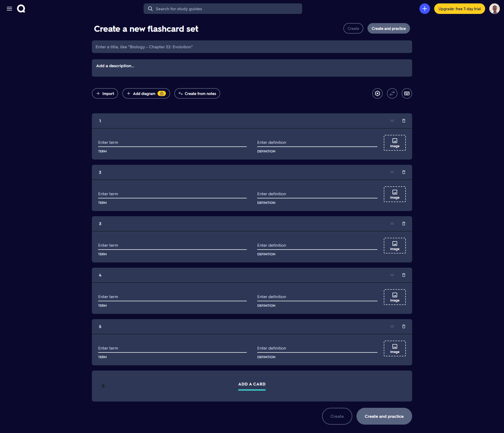504x433 pixels.
Task: Open the flashcard set settings gear
Action: click(x=377, y=93)
